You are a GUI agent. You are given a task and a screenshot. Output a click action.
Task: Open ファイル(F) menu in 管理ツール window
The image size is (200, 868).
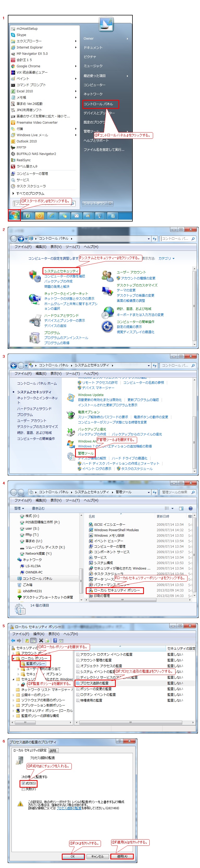click(23, 500)
